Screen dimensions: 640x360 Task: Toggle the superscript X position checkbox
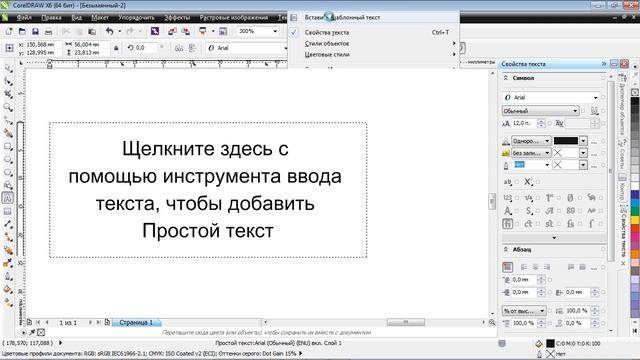coord(538,182)
